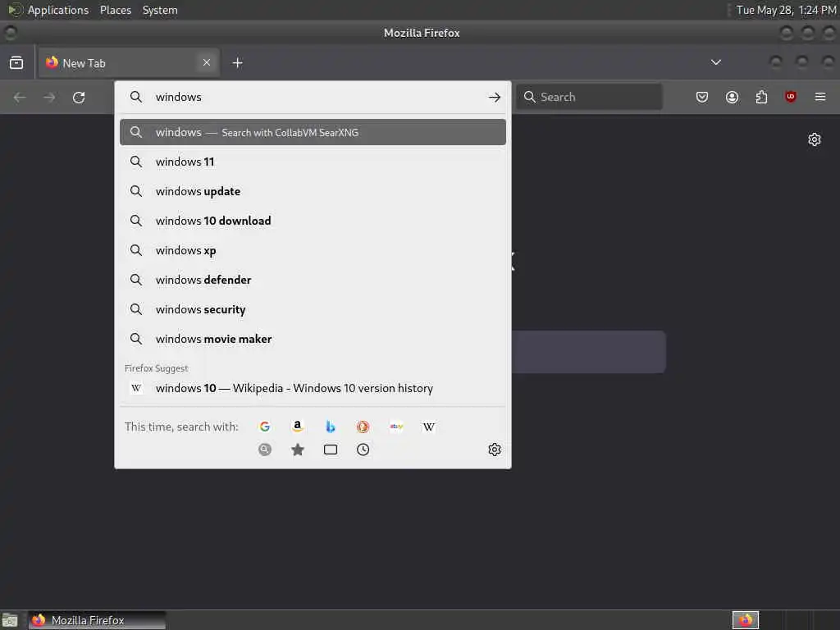Click the address bar containing 'windows'

(313, 97)
